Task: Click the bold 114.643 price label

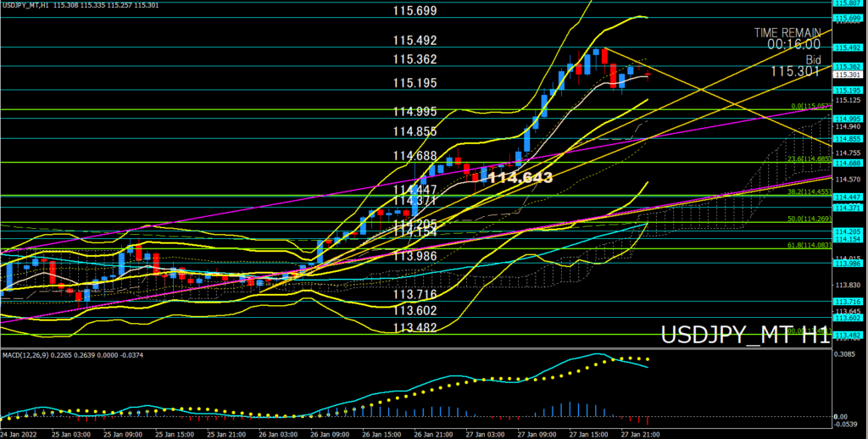Action: pyautogui.click(x=520, y=178)
